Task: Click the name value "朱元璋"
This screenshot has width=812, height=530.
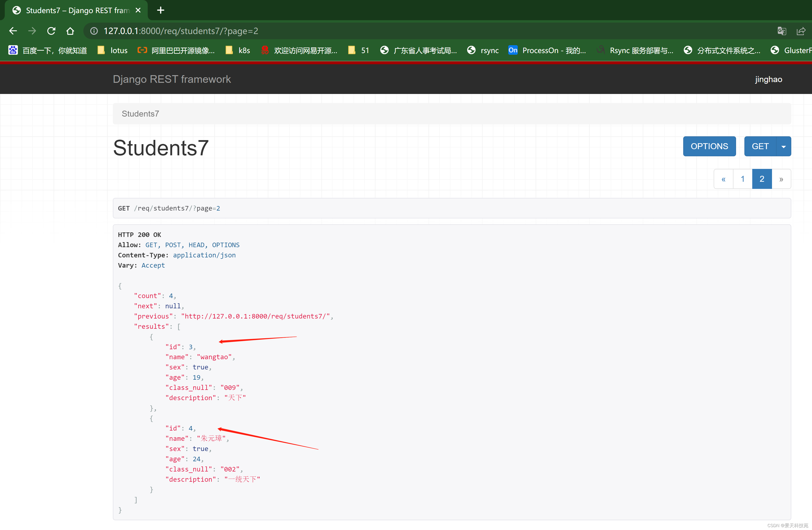Action: pyautogui.click(x=211, y=439)
